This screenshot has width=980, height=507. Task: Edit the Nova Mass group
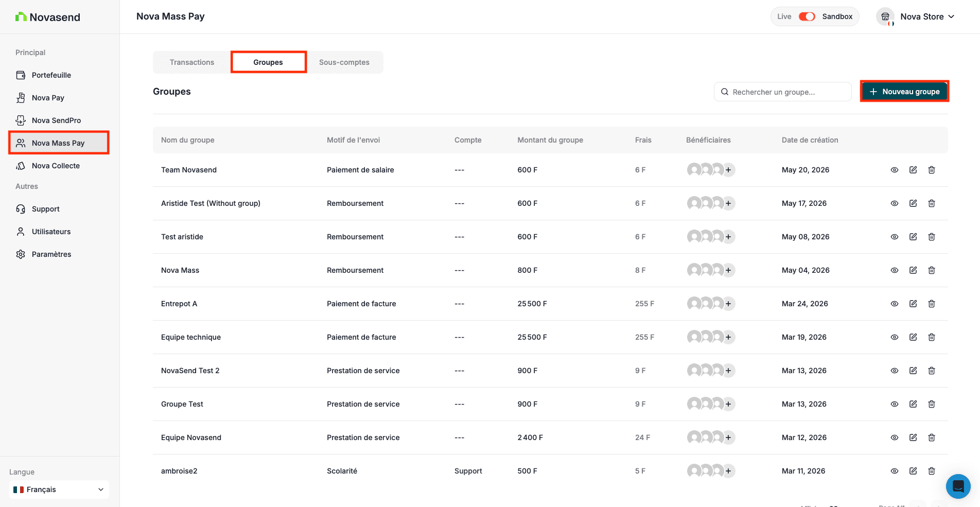[x=913, y=270]
